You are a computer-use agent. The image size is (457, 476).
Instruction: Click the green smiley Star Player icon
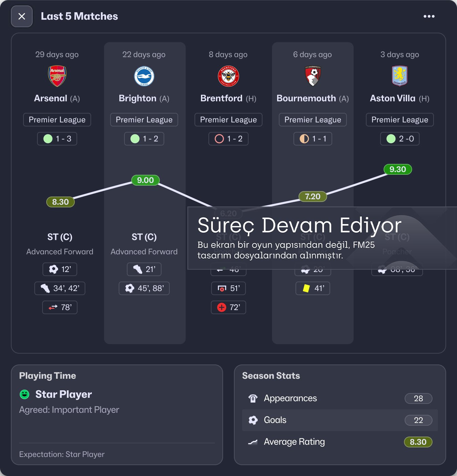[x=24, y=394]
